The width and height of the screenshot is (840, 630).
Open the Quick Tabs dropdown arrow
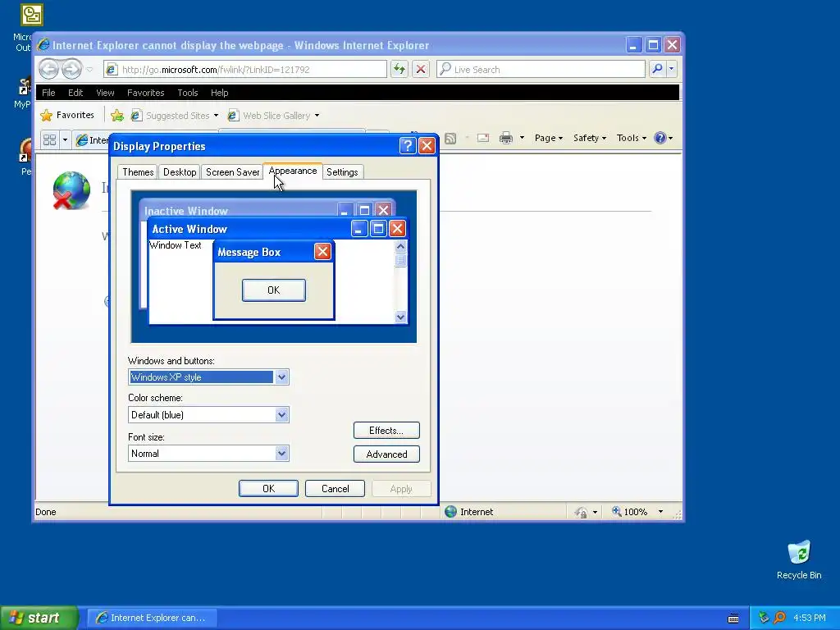pyautogui.click(x=65, y=139)
